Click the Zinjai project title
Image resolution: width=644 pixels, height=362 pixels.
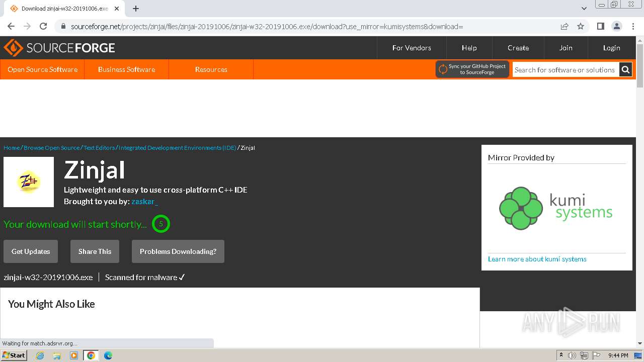[94, 170]
